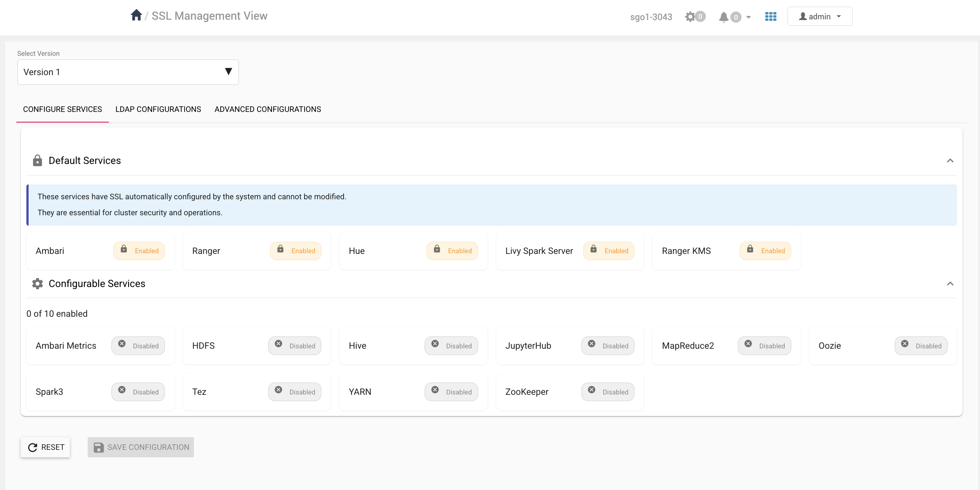Screen dimensions: 980x490
Task: Switch to LDAP Configurations tab
Action: point(158,109)
